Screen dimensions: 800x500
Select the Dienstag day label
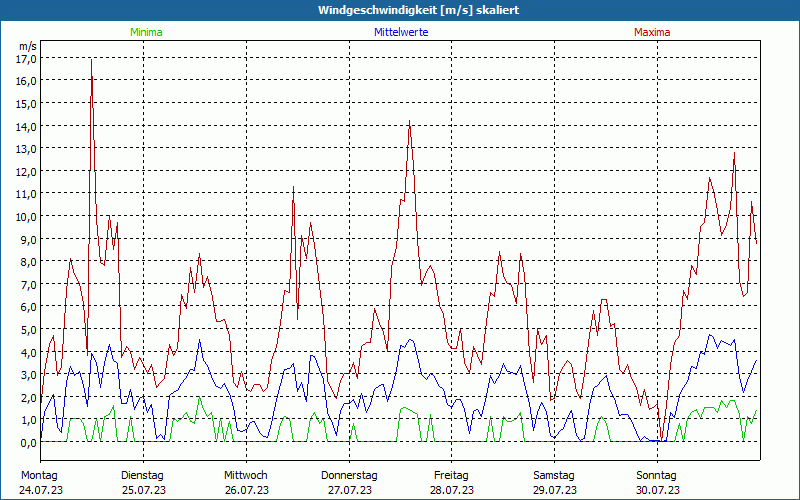[143, 475]
